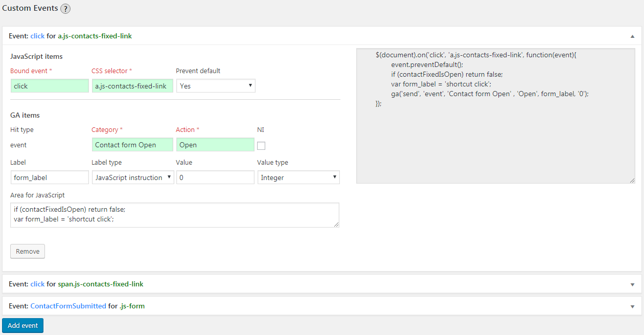Tick the NI checkbox
Screen dimensions: 644x335
point(261,146)
